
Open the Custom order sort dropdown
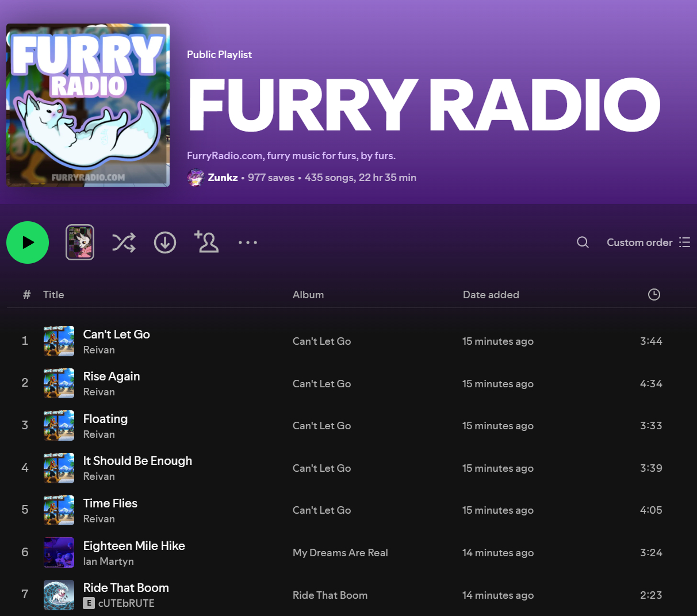pos(639,242)
